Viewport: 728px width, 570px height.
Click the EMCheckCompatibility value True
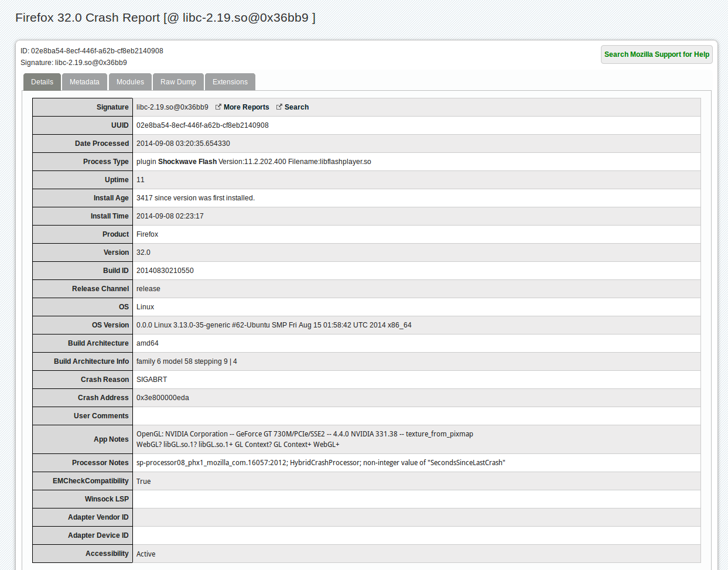click(x=143, y=482)
